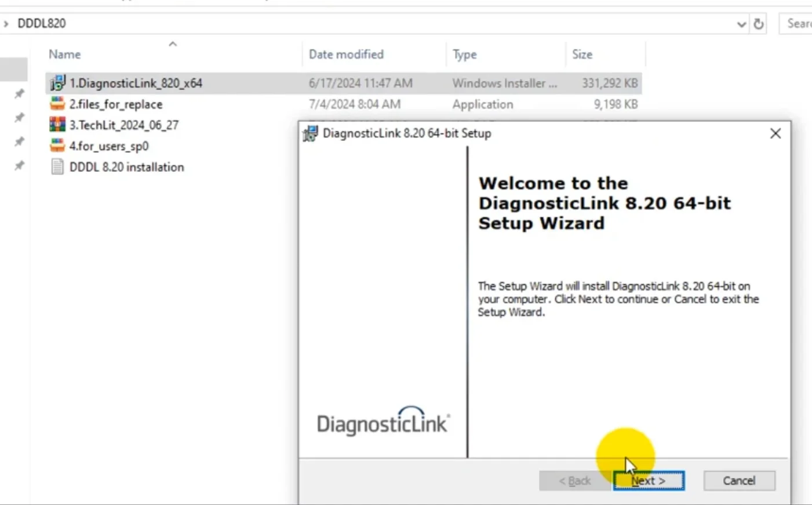Select the 3.TechLit_2024_06_27 file name
812x505 pixels.
point(124,125)
